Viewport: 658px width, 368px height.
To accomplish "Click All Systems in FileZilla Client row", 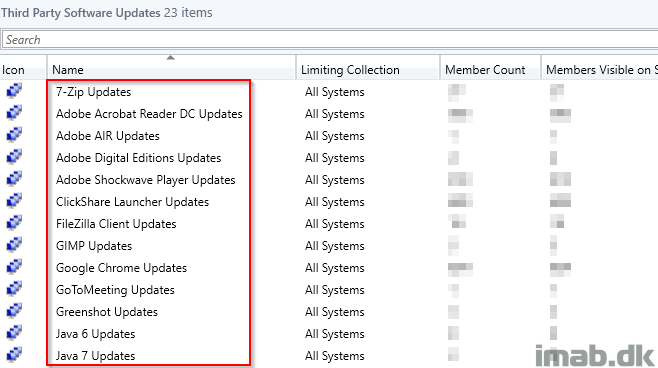I will tap(334, 224).
